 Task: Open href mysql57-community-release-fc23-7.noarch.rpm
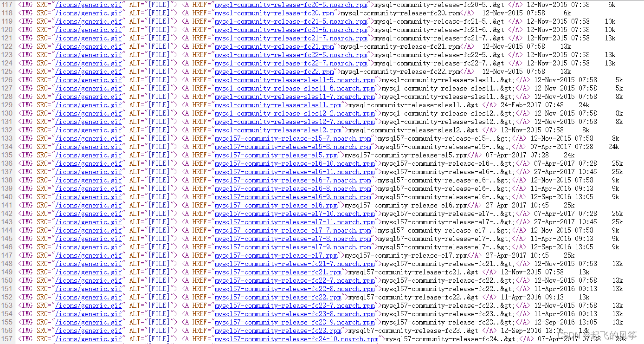coord(295,305)
